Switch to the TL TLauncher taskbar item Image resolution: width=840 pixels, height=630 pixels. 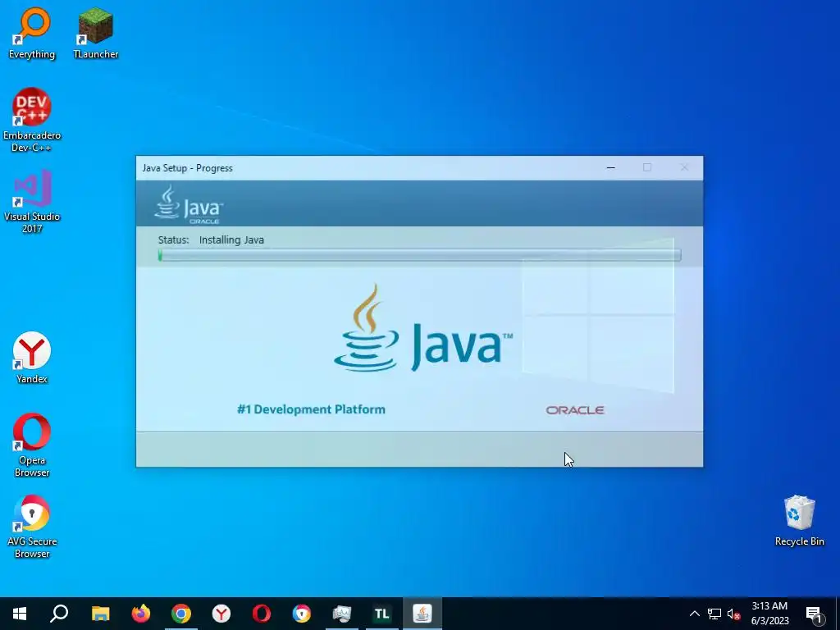pos(382,614)
